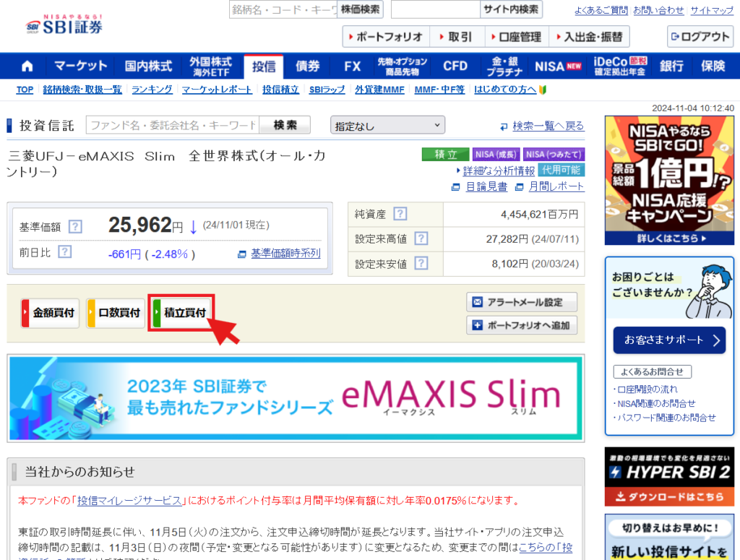Switch to the 保険 tab
Screen dimensions: 740x560
pyautogui.click(x=713, y=66)
